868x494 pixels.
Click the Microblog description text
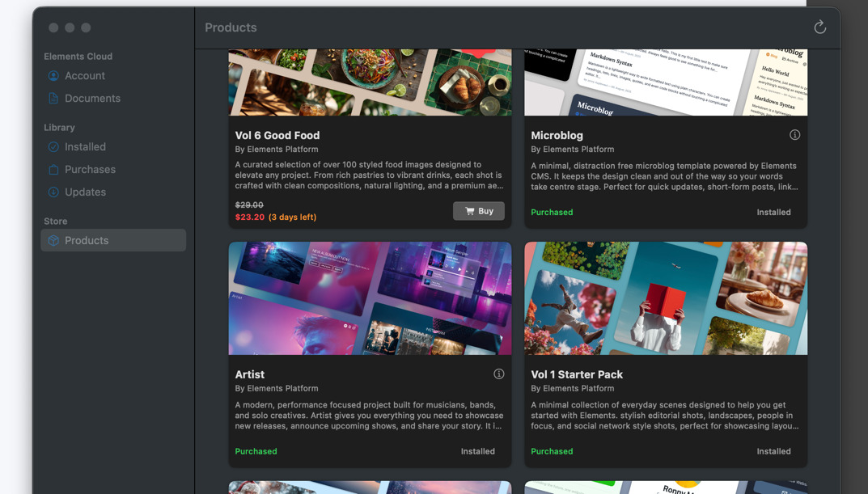tap(664, 176)
